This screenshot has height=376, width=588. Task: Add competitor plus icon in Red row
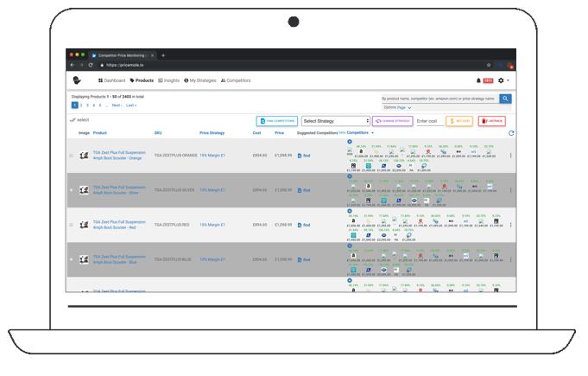(350, 211)
